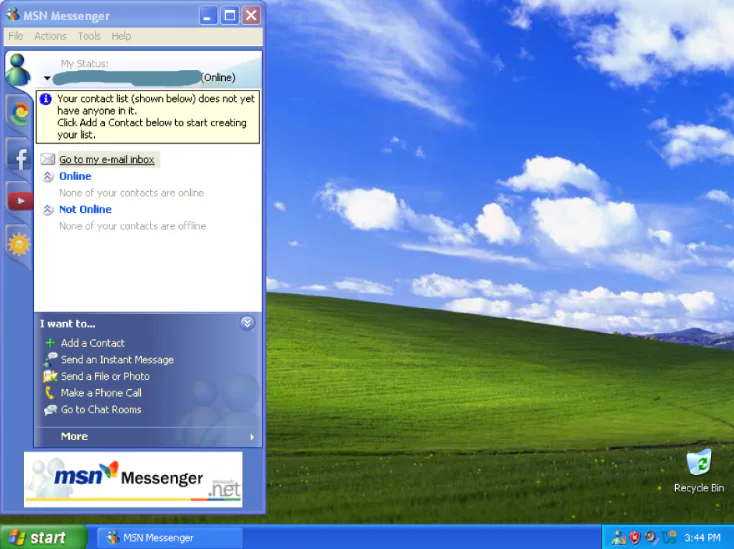Click 'None of your contacts are offline' text
The width and height of the screenshot is (734, 549).
point(132,226)
